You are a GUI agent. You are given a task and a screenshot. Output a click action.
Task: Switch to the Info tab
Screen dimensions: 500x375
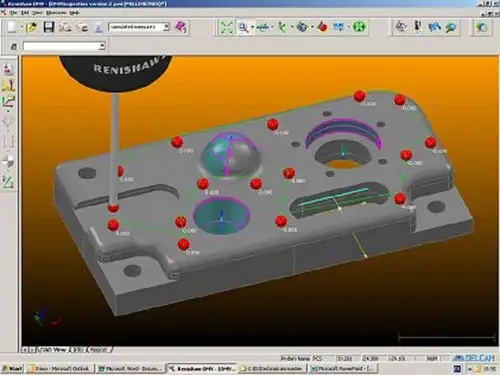pyautogui.click(x=78, y=350)
